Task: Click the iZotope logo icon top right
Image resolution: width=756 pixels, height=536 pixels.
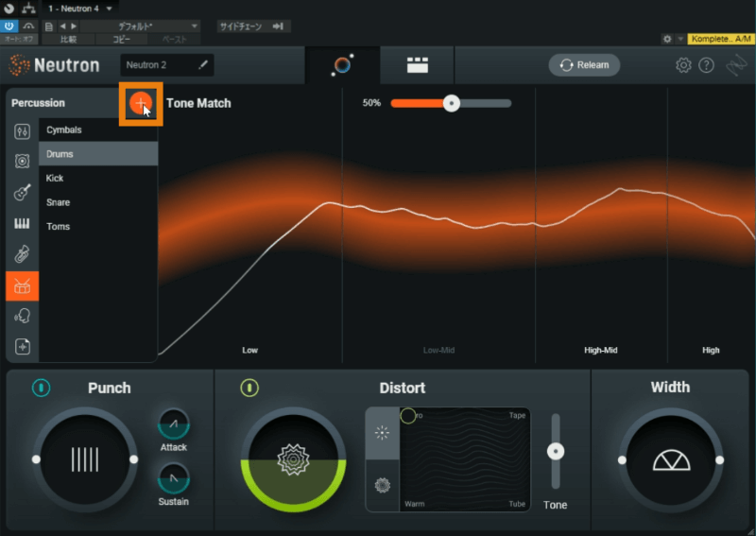Action: click(736, 65)
